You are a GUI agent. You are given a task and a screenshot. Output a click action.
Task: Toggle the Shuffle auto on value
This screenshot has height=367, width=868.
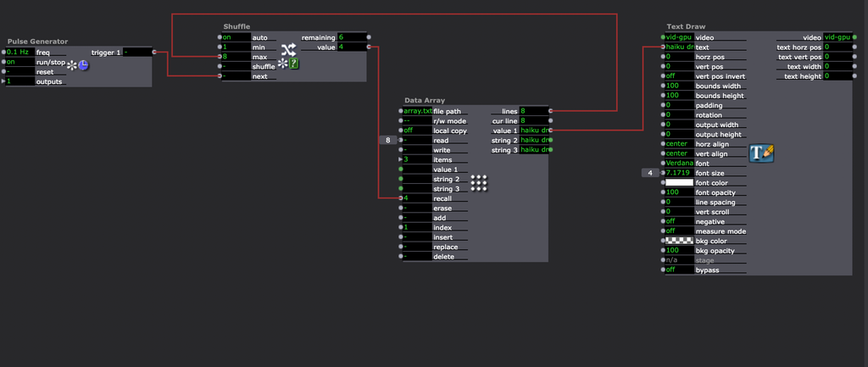(x=236, y=37)
